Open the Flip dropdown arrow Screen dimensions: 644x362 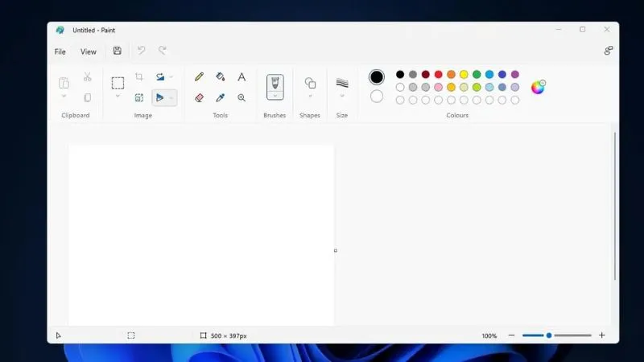coord(171,97)
